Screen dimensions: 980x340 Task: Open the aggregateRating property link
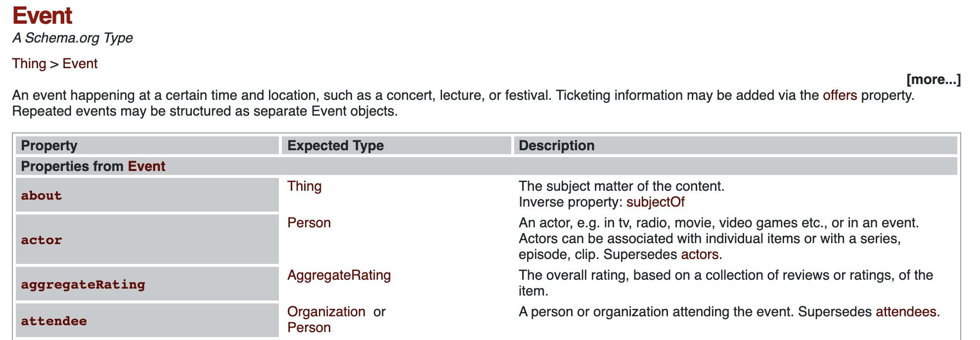(x=83, y=285)
